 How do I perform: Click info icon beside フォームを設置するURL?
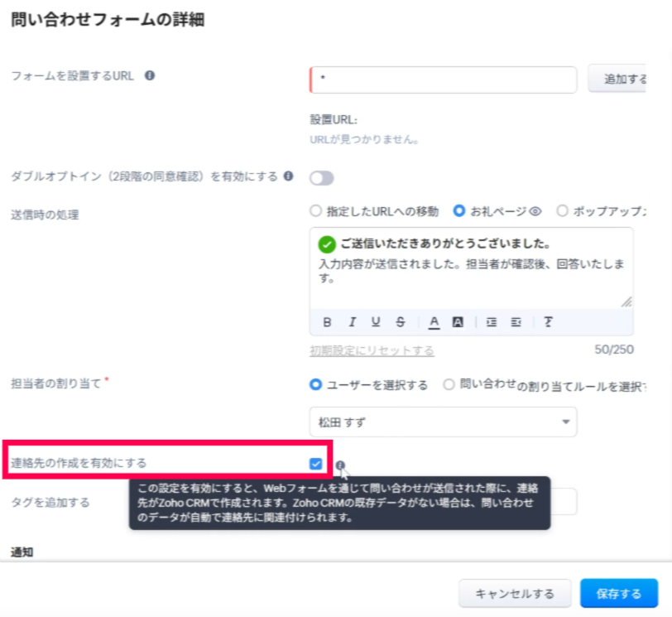150,75
